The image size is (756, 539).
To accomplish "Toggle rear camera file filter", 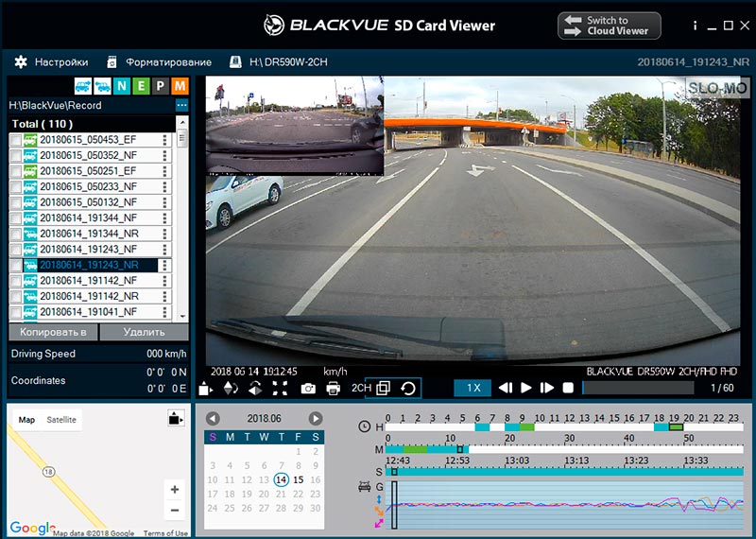I will point(102,86).
